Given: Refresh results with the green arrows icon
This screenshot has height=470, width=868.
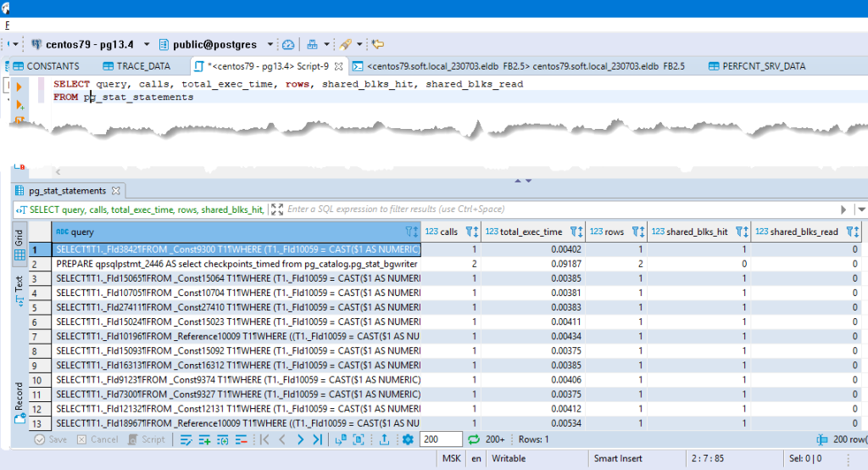Looking at the screenshot, I should pos(474,439).
